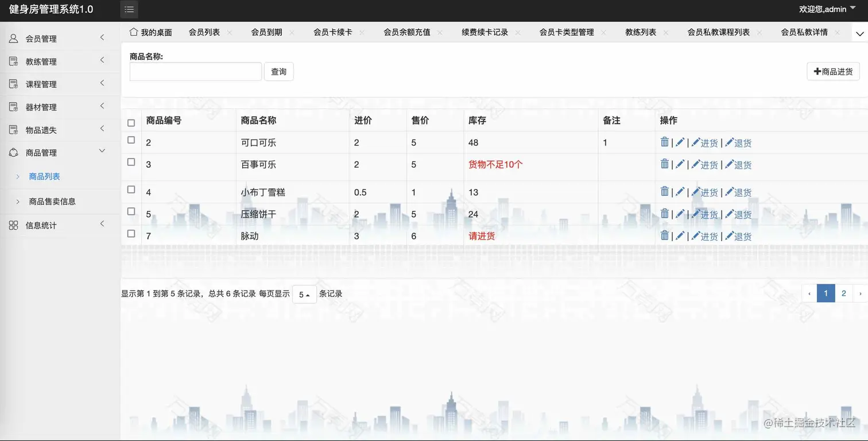
Task: Expand the 物品遗失 sidebar menu
Action: point(60,130)
